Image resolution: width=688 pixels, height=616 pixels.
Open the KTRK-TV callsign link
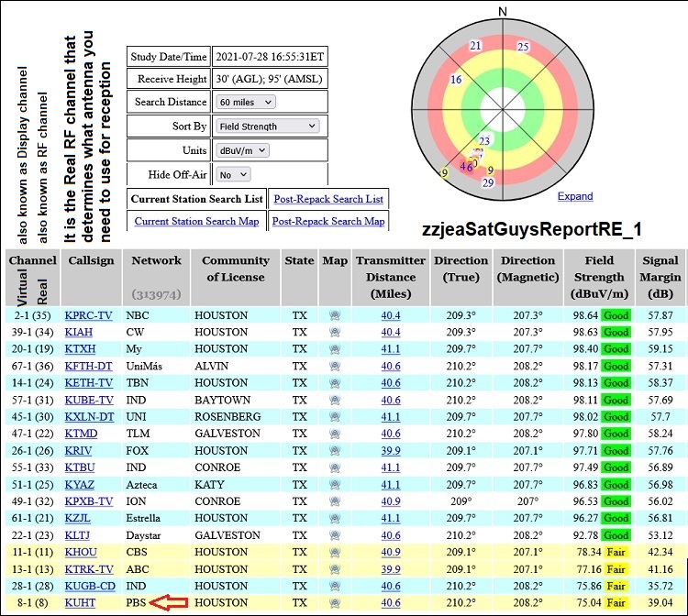pos(89,569)
